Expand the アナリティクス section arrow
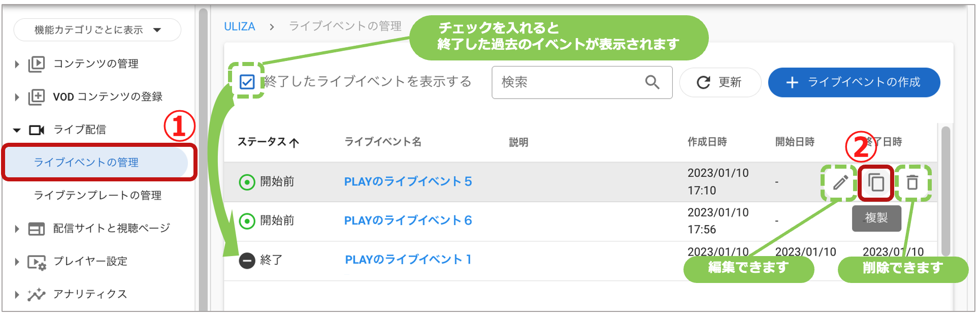 click(17, 295)
